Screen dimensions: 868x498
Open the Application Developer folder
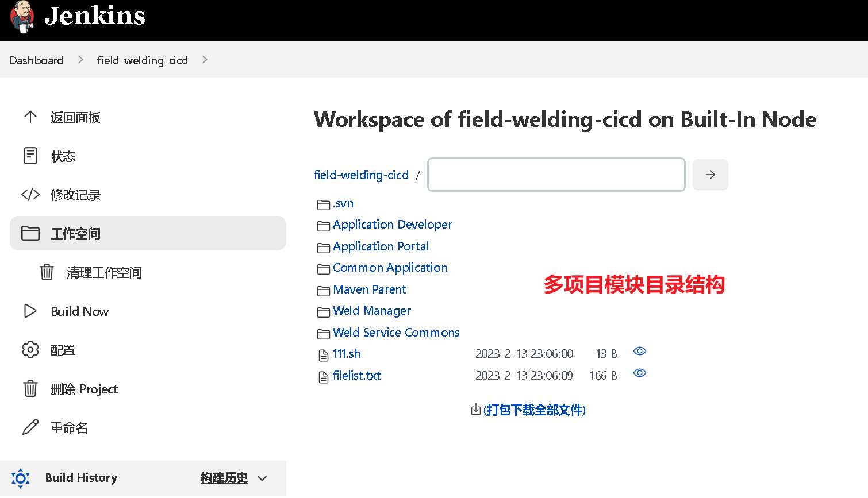coord(393,225)
